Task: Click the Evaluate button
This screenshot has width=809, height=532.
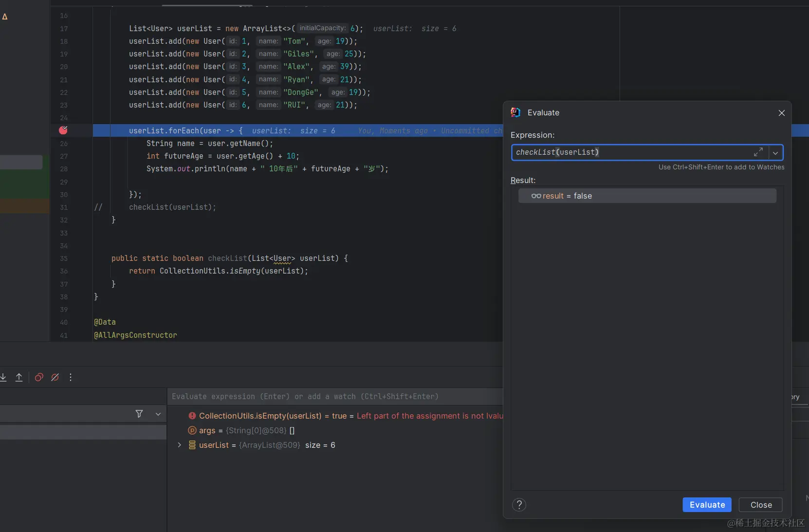Action: coord(707,505)
